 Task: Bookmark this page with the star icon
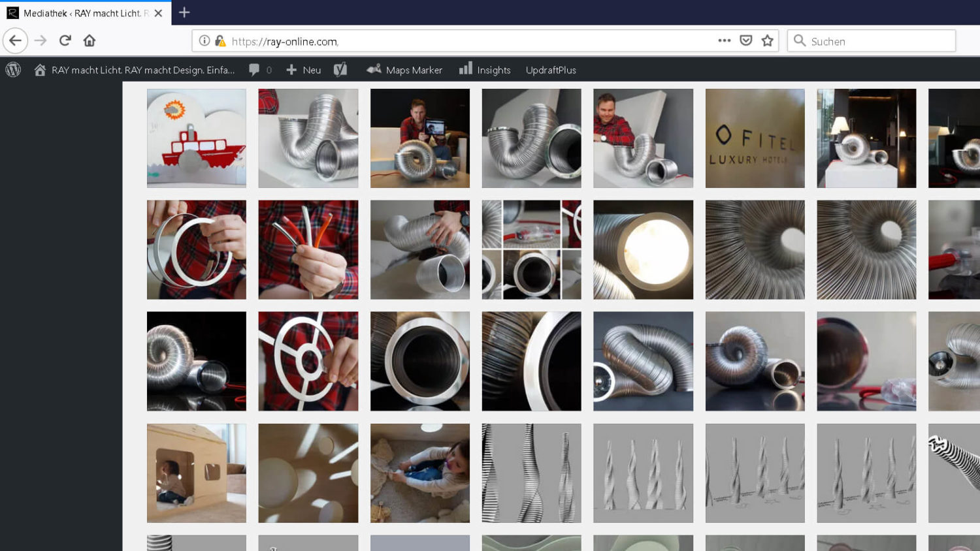click(x=768, y=40)
